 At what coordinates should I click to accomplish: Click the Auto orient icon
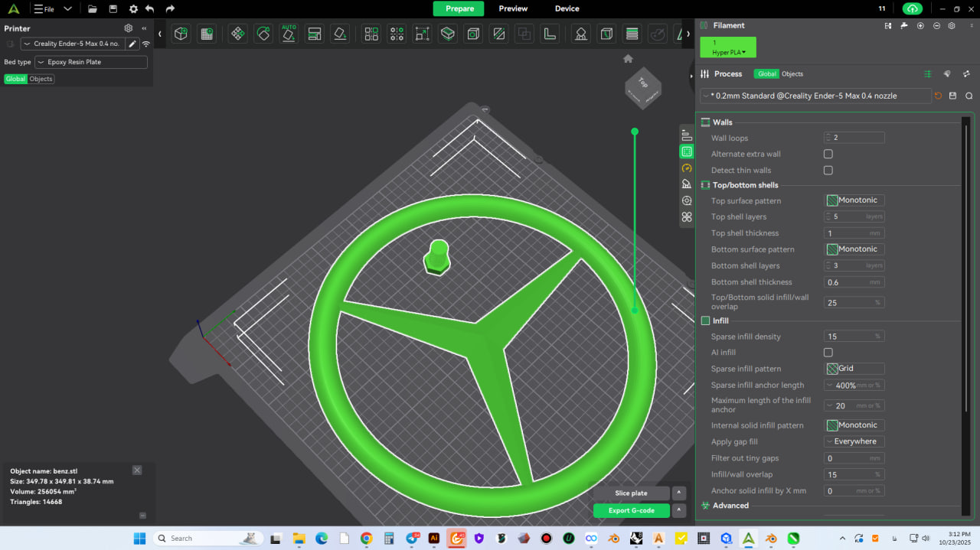pyautogui.click(x=289, y=34)
